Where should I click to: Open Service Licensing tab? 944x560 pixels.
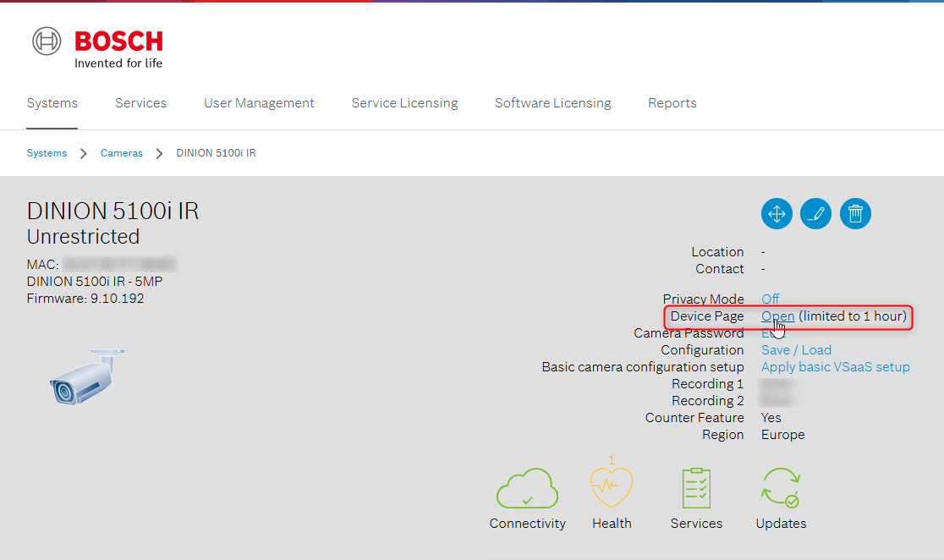(404, 103)
